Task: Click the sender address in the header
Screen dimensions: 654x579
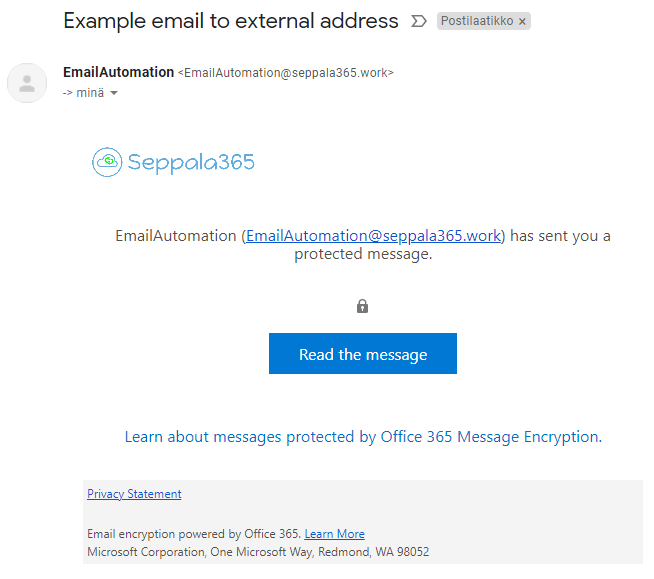Action: (x=285, y=73)
